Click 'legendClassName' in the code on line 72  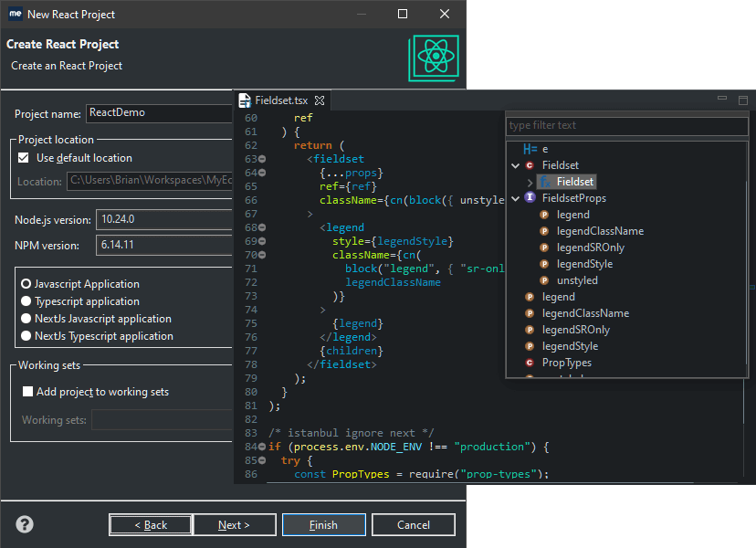tap(393, 282)
